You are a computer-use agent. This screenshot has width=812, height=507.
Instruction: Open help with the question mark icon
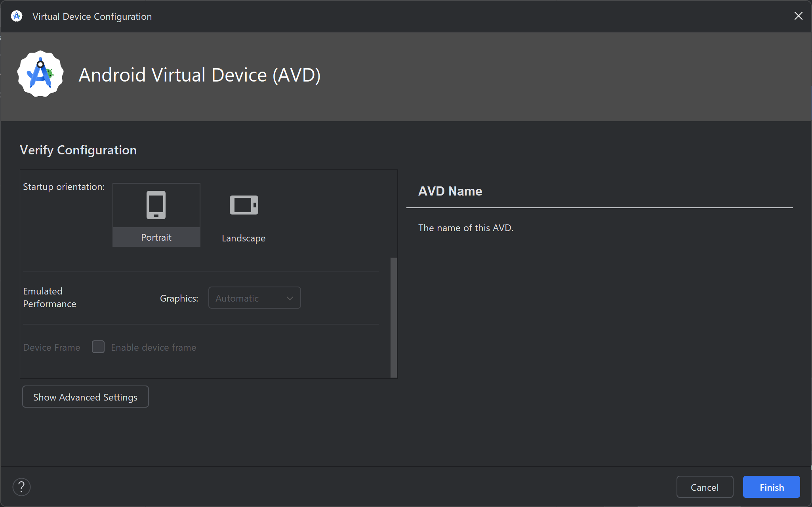pos(21,487)
